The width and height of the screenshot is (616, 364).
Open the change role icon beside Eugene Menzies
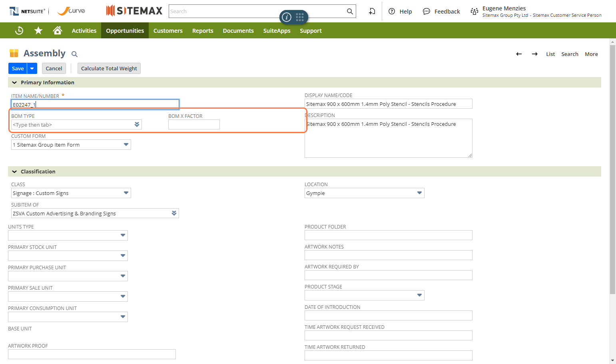474,11
